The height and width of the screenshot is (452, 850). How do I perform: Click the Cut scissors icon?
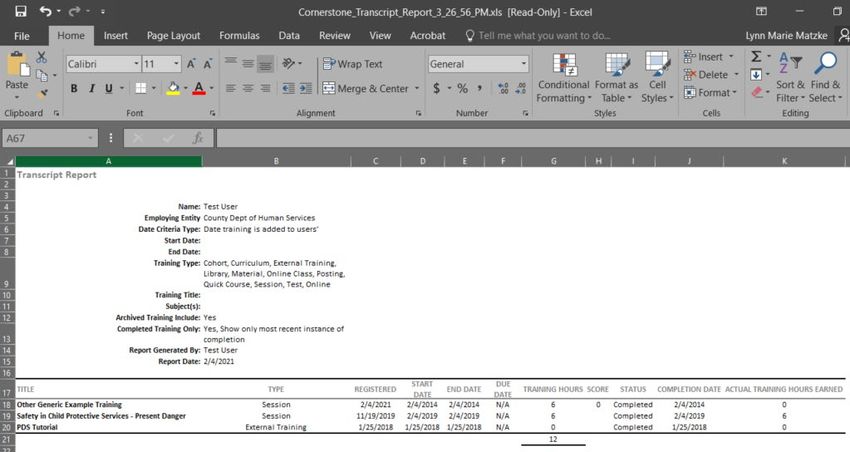click(x=42, y=57)
